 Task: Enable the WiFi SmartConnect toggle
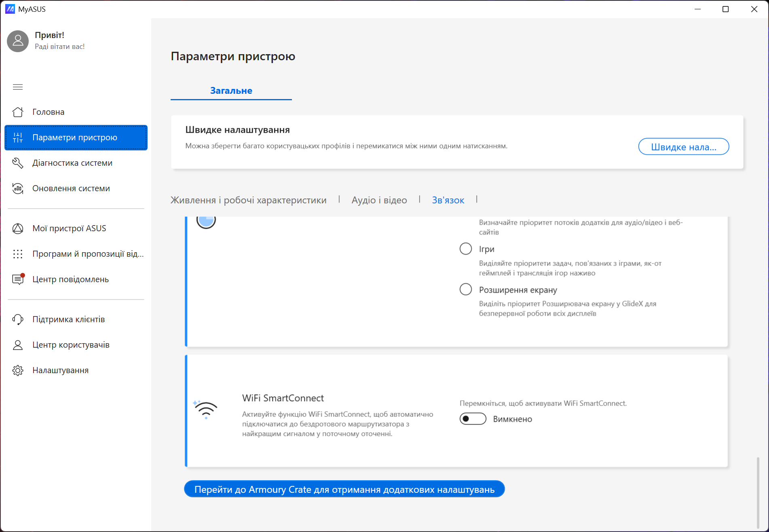tap(473, 419)
